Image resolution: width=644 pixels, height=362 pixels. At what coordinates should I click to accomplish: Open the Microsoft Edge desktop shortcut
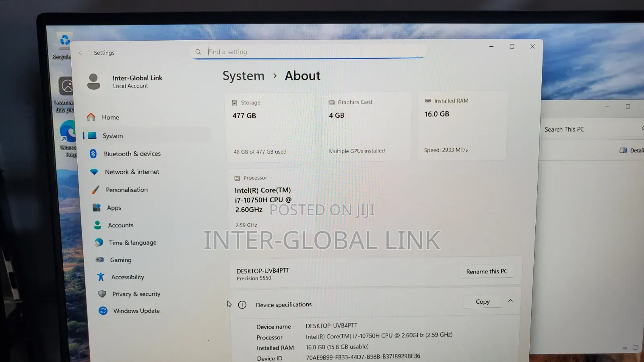(68, 139)
